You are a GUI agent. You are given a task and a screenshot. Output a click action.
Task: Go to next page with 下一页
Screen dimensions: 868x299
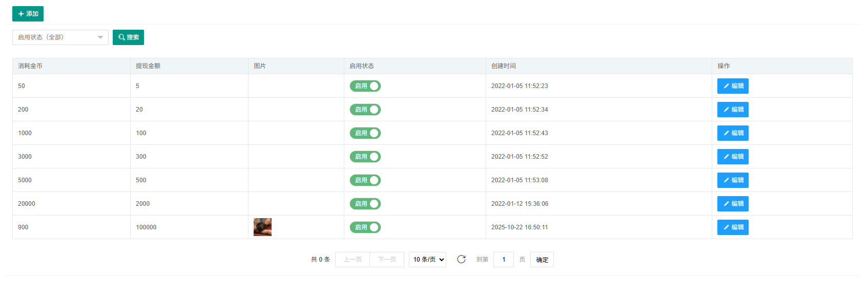pos(387,260)
